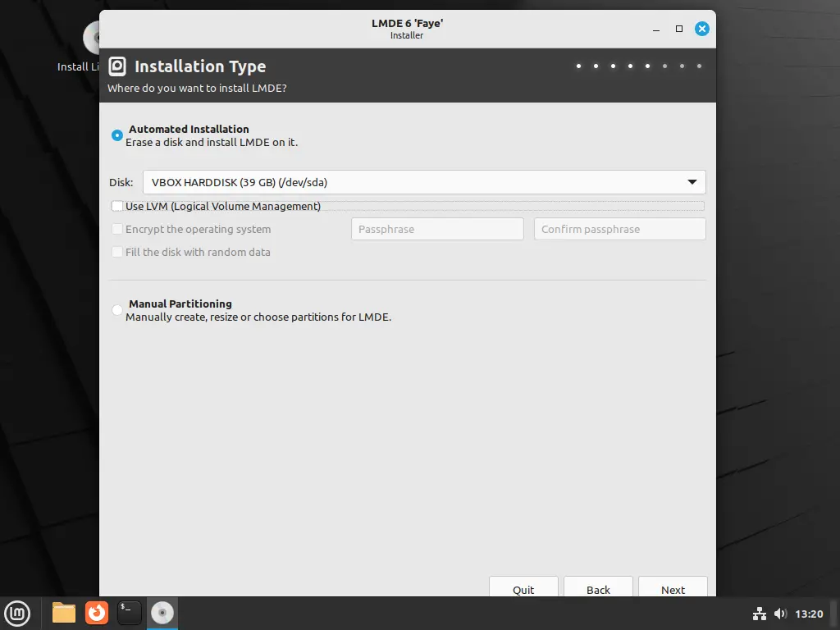The image size is (840, 630).
Task: Maximize the installer window
Action: [679, 29]
